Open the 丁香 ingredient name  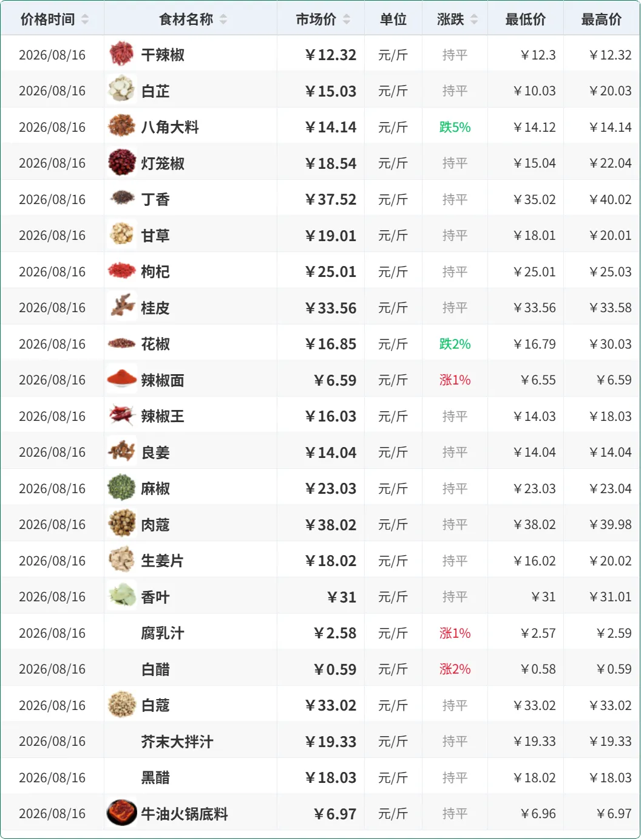pos(155,200)
